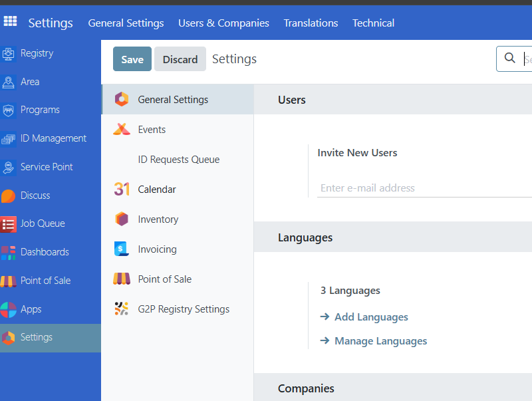Select the Inventory settings icon

tap(122, 219)
